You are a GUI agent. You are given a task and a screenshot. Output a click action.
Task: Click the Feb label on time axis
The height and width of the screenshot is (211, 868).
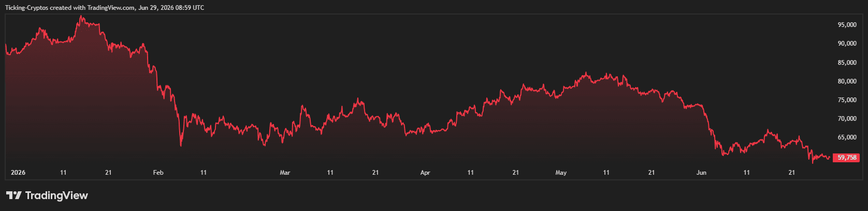point(158,173)
